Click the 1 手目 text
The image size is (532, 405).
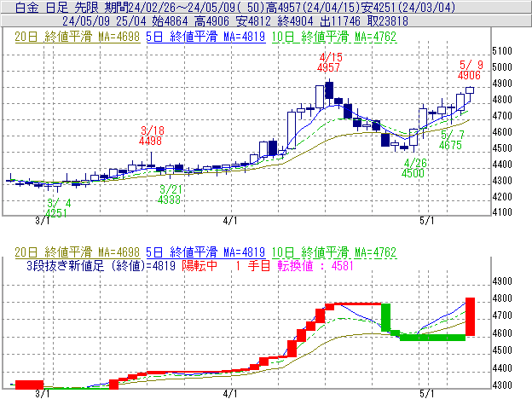click(252, 265)
